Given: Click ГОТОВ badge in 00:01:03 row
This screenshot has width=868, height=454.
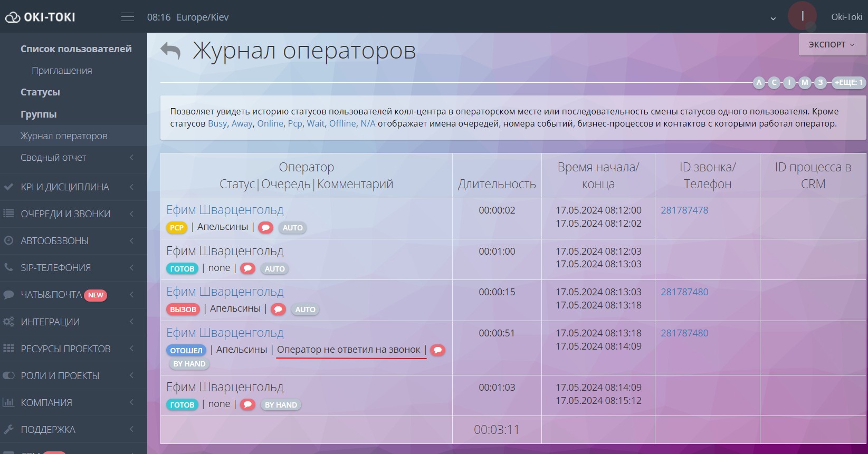Looking at the screenshot, I should pos(182,404).
